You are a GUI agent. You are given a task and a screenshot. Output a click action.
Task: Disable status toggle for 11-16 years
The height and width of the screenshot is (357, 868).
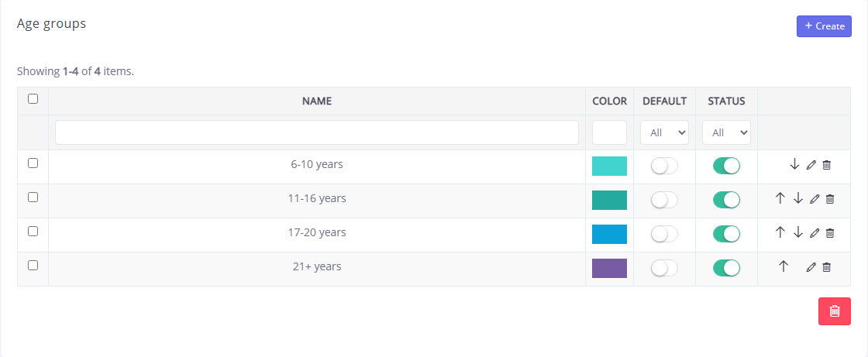[726, 201]
